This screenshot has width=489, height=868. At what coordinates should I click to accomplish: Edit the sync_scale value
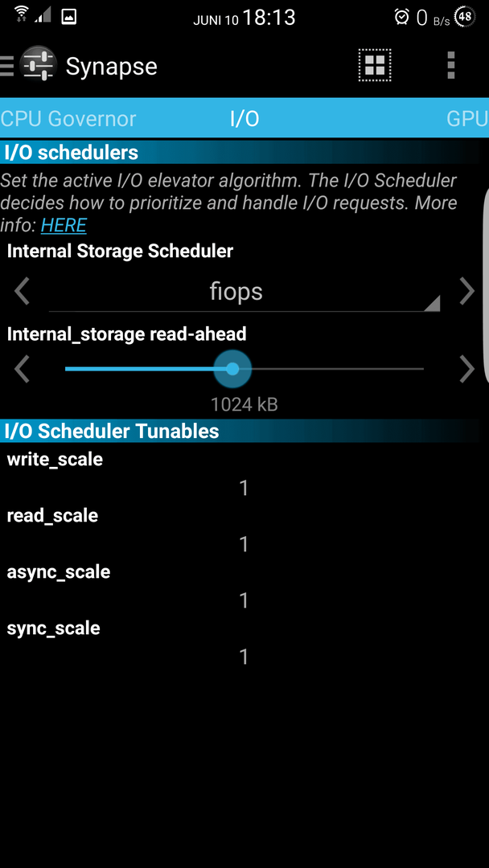click(244, 657)
